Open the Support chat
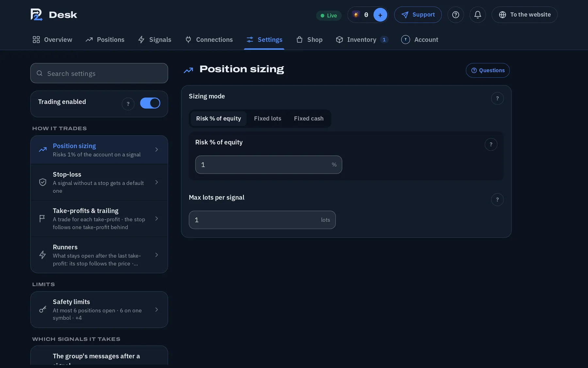 418,15
